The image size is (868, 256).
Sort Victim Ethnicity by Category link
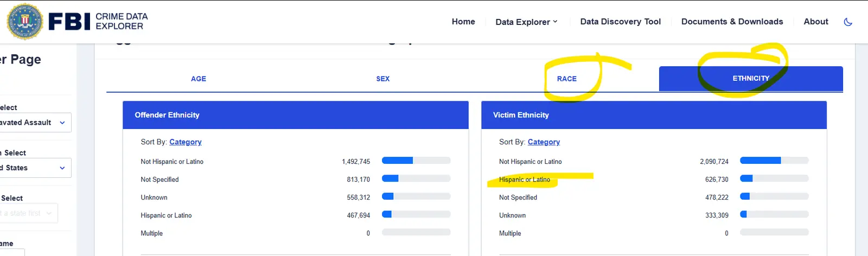click(x=544, y=142)
